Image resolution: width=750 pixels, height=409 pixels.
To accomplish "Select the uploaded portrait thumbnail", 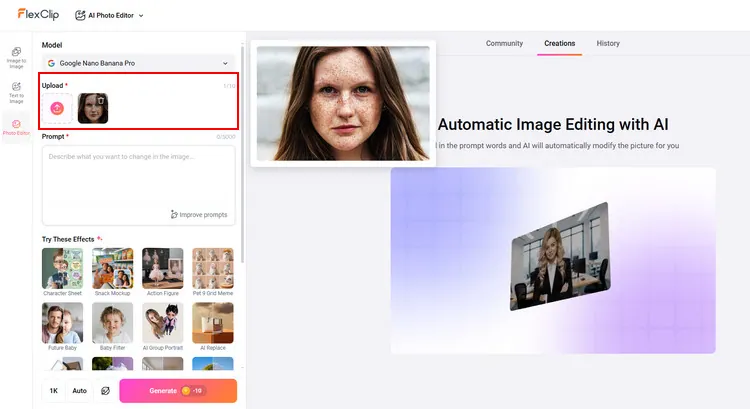I will 92,109.
